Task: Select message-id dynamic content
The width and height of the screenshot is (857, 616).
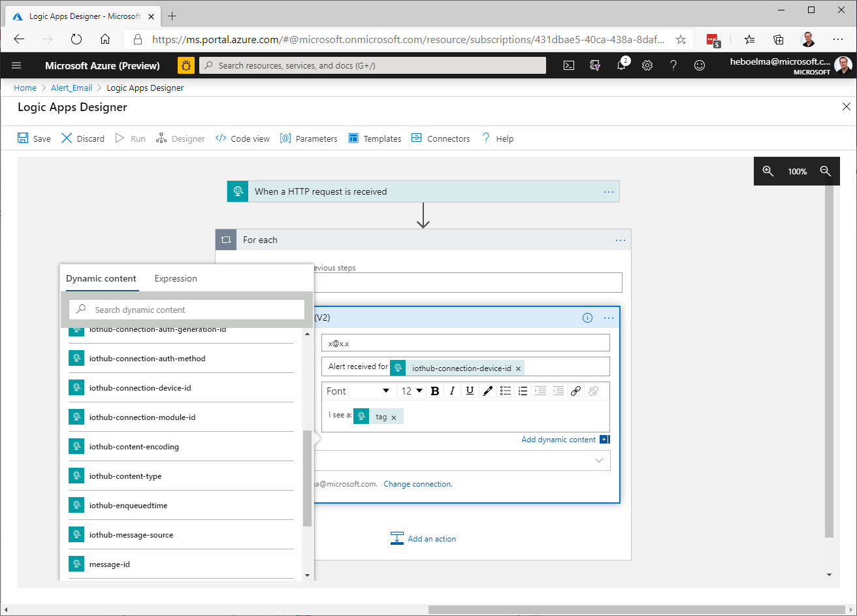Action: click(181, 564)
